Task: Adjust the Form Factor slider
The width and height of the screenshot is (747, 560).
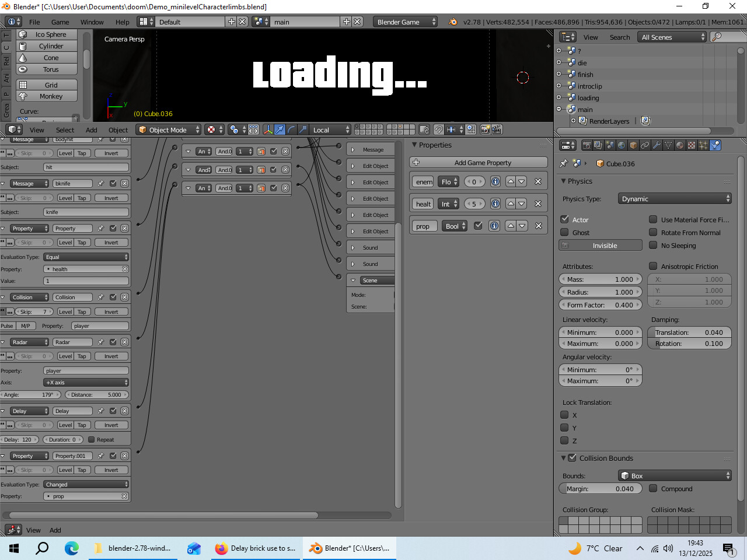Action: coord(601,304)
